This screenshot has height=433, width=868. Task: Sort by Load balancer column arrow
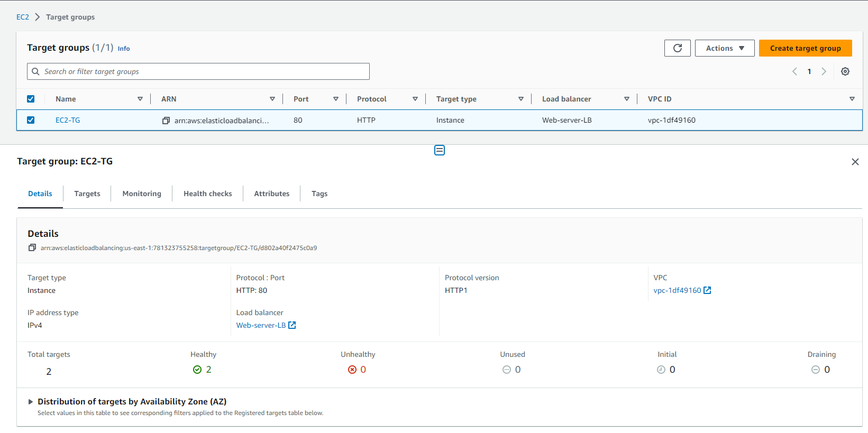(627, 99)
